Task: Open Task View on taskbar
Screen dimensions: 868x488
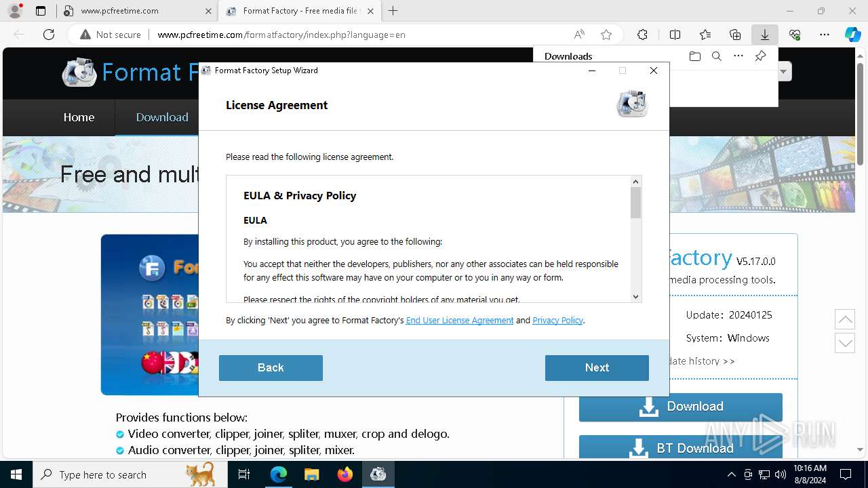Action: [x=244, y=474]
